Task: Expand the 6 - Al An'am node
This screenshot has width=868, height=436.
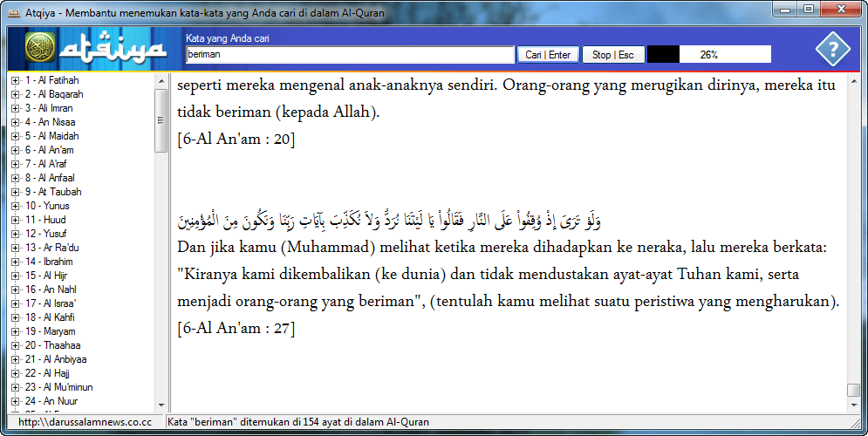Action: pyautogui.click(x=16, y=150)
